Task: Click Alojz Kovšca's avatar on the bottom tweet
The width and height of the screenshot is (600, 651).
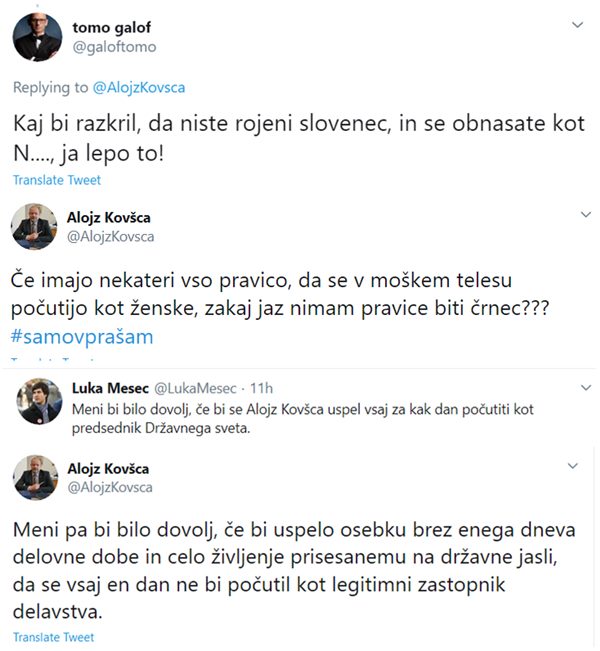Action: (x=35, y=477)
